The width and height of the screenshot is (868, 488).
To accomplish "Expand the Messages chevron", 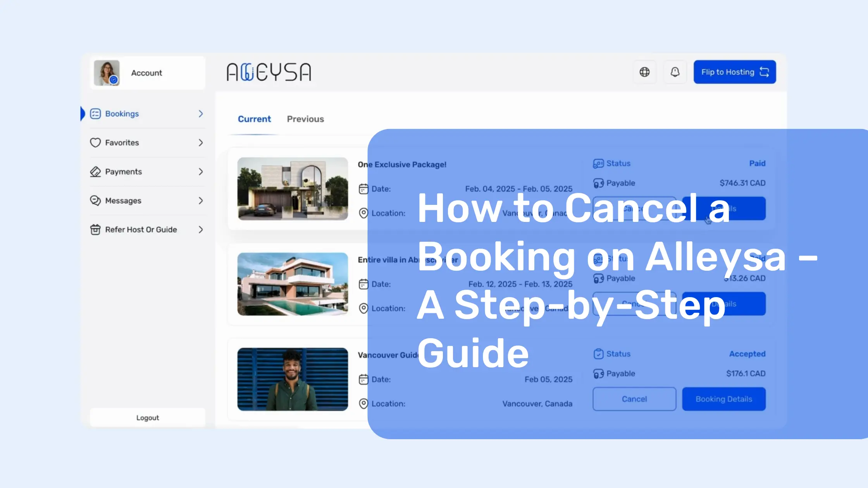I will [201, 201].
